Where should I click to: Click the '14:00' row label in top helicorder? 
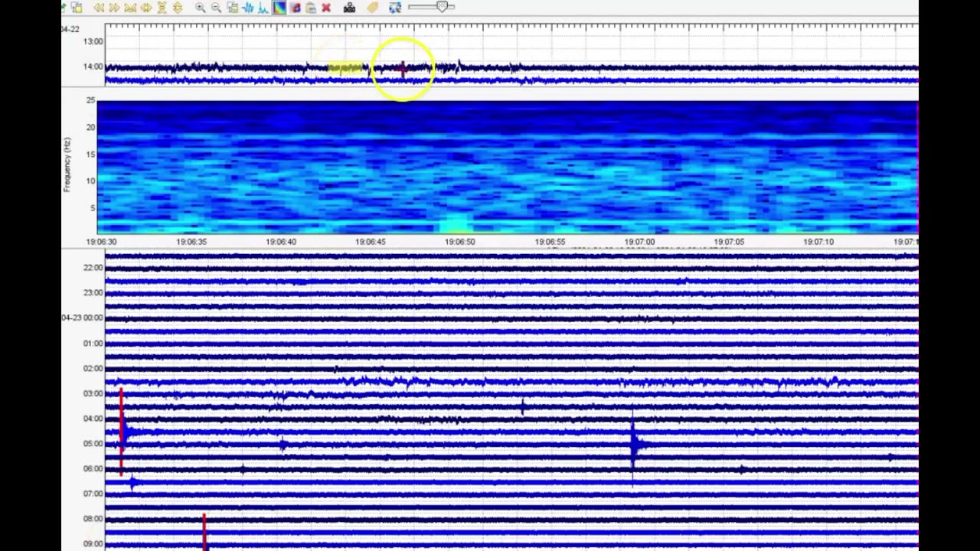93,67
